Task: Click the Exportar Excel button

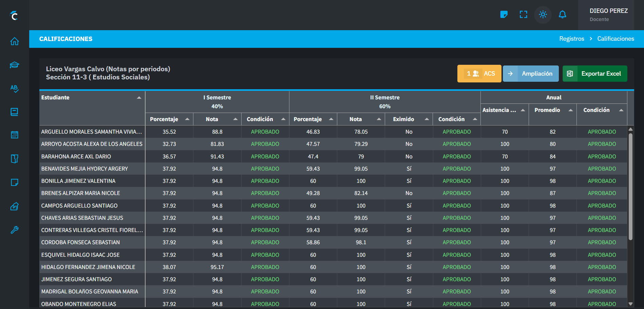Action: (594, 74)
